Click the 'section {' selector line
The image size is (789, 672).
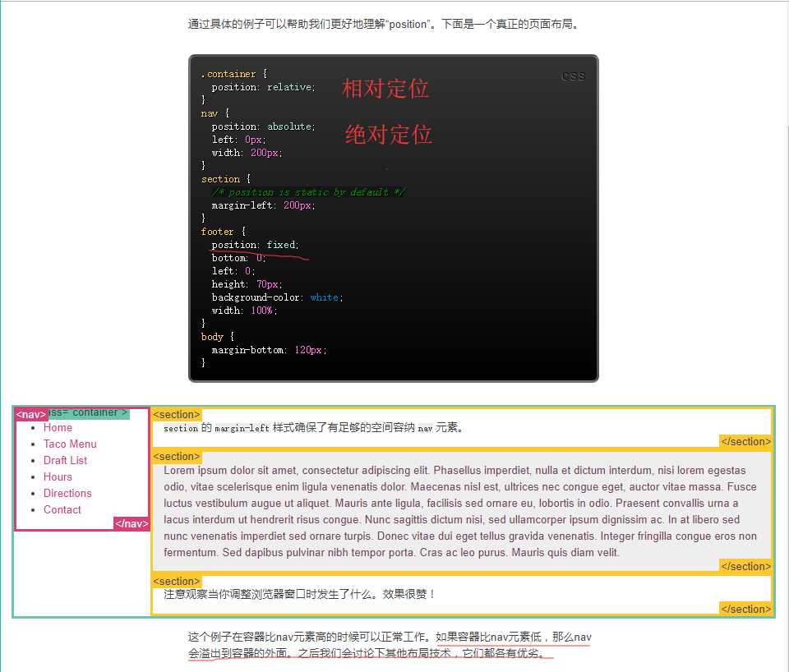pyautogui.click(x=226, y=179)
